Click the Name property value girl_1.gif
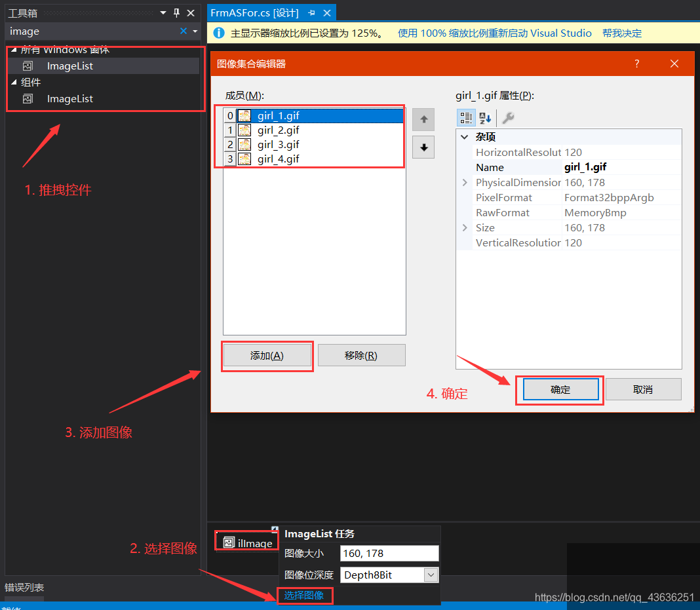The height and width of the screenshot is (610, 700). pos(585,167)
